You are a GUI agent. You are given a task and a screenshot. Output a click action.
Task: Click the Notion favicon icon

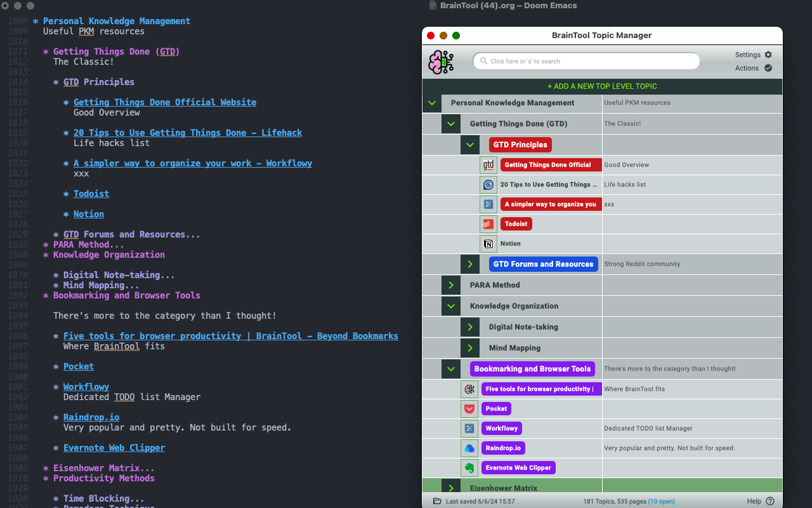(488, 244)
